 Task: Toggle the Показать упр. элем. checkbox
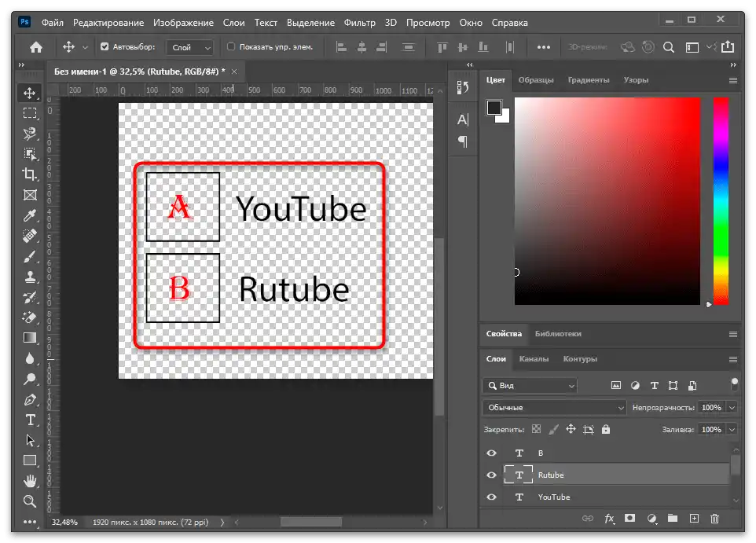point(231,47)
